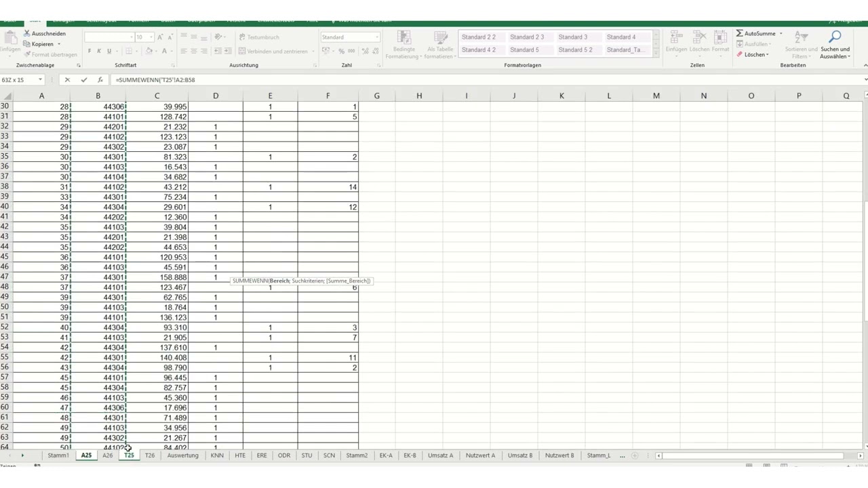
Task: Switch to the Nutzwert B sheet tab
Action: 559,455
